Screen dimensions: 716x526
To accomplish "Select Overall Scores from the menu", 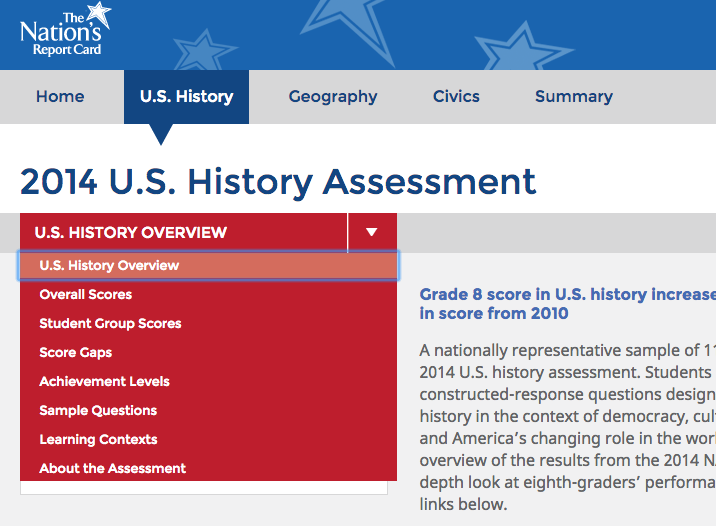I will (x=208, y=295).
